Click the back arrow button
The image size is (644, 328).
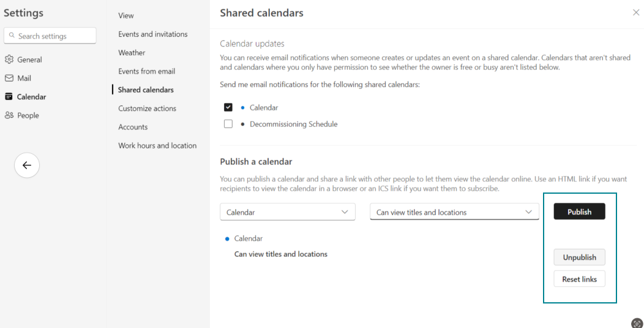click(27, 165)
